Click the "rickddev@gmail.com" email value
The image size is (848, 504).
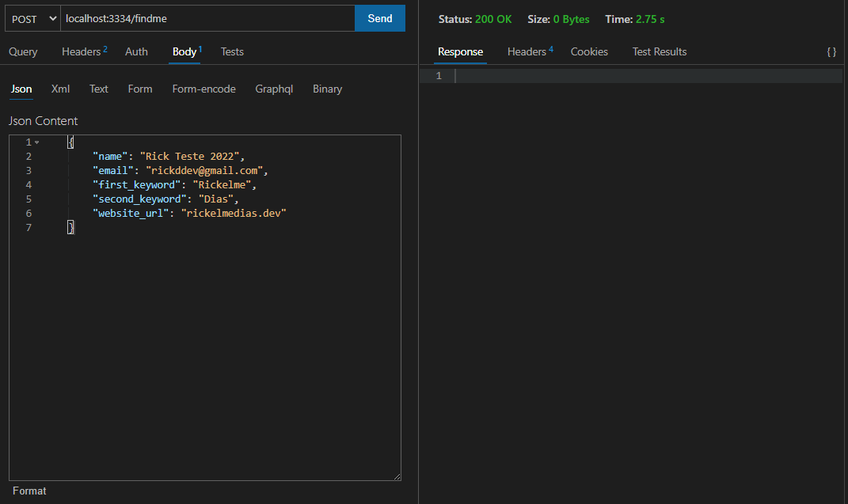204,171
